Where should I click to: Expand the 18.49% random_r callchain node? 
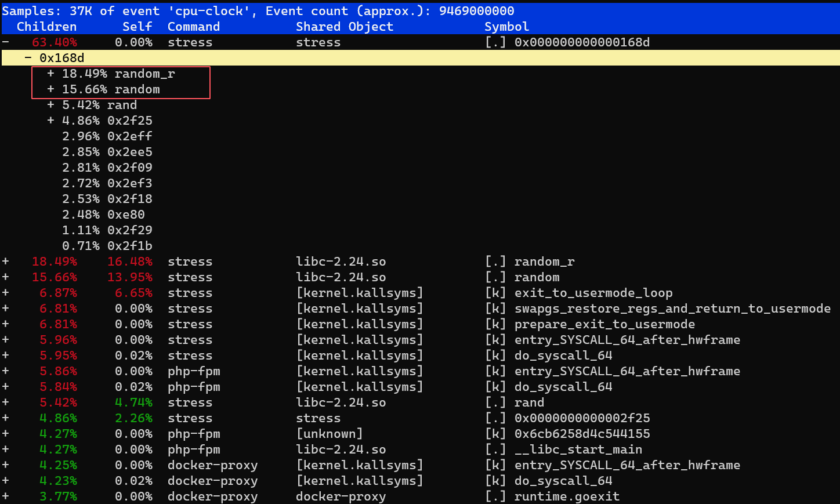(50, 74)
